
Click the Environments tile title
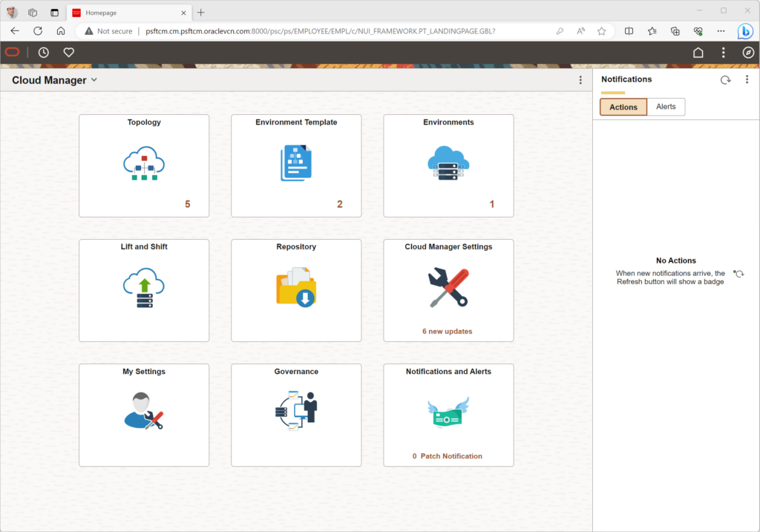tap(448, 122)
